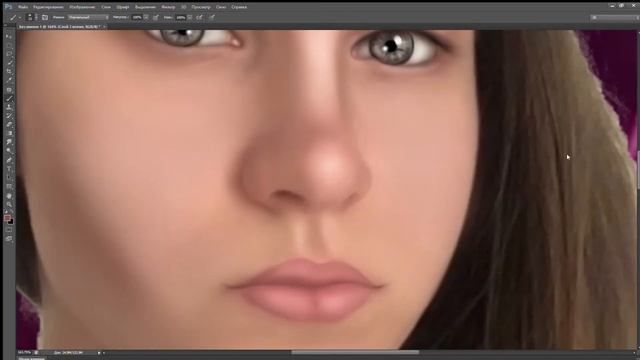The height and width of the screenshot is (360, 640).
Task: Toggle pressure for opacity
Action: point(156,18)
